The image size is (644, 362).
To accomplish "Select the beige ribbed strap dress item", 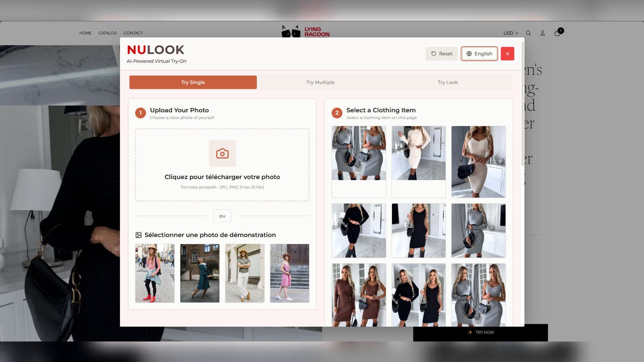I will tap(479, 162).
